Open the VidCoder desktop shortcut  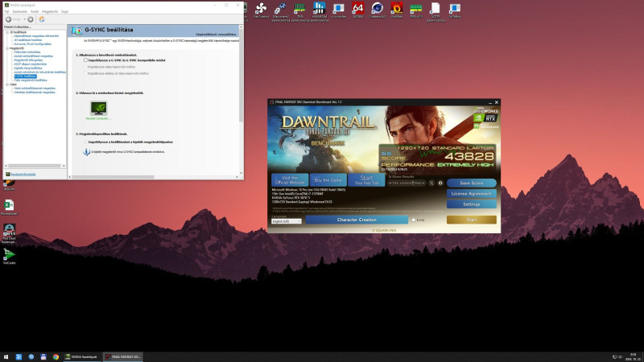[9, 256]
